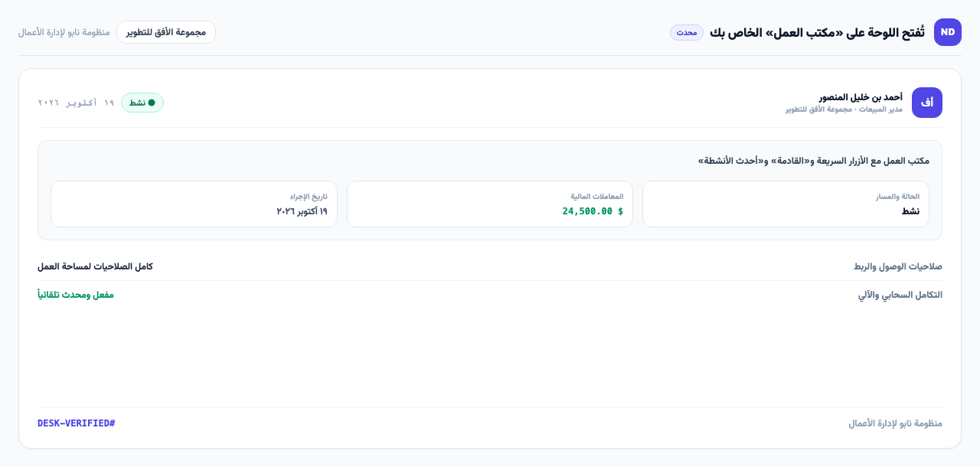Click the تاريخ الإجراء label
Viewport: 980px width, 467px height.
[309, 197]
